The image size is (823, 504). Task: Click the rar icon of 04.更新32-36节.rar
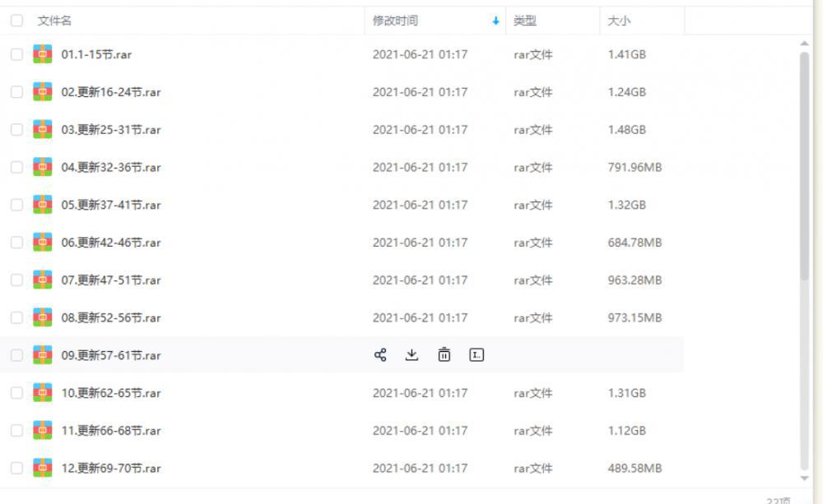coord(43,167)
